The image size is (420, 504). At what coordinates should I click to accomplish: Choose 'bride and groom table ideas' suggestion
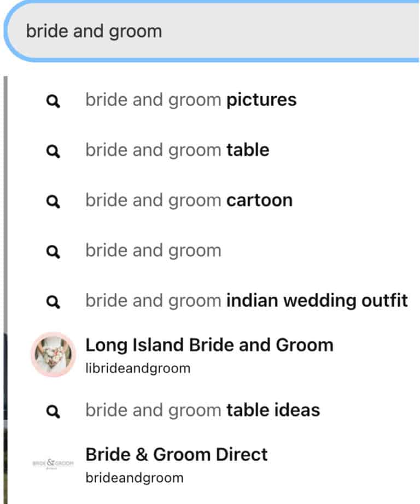(x=202, y=410)
